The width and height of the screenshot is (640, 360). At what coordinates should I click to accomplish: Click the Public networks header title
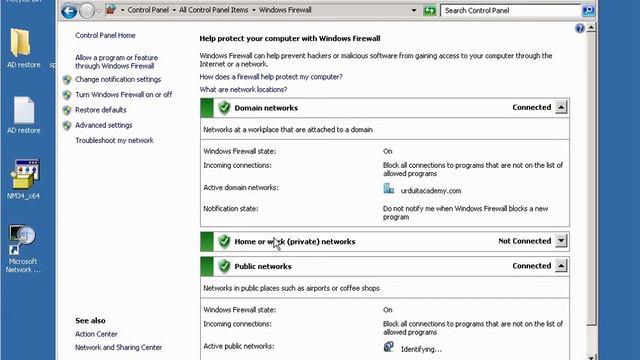pos(263,267)
